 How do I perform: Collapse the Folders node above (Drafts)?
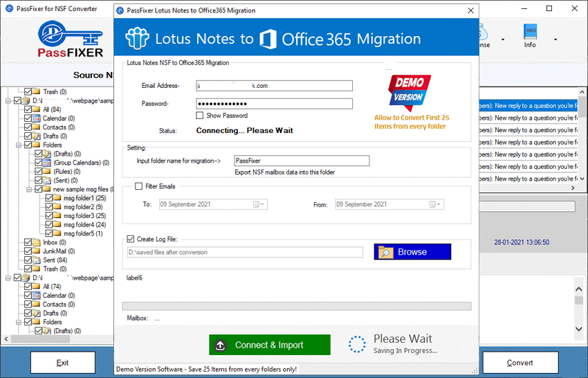[x=18, y=145]
